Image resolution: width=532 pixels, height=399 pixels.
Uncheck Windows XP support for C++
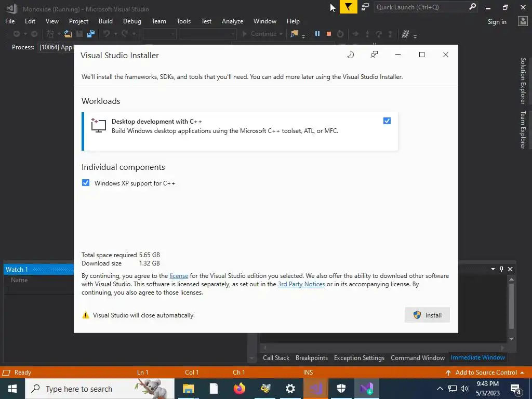(86, 183)
